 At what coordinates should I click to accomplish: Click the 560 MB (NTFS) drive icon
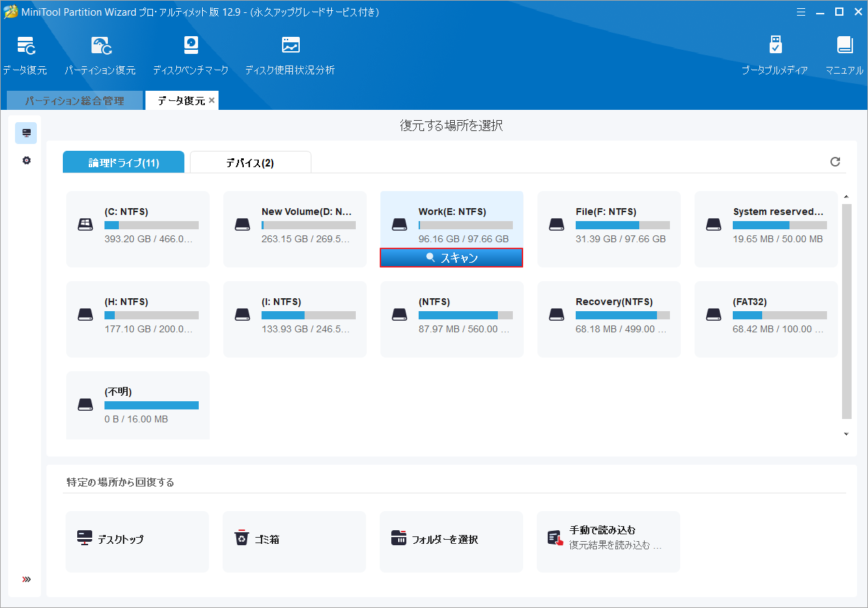click(x=399, y=315)
